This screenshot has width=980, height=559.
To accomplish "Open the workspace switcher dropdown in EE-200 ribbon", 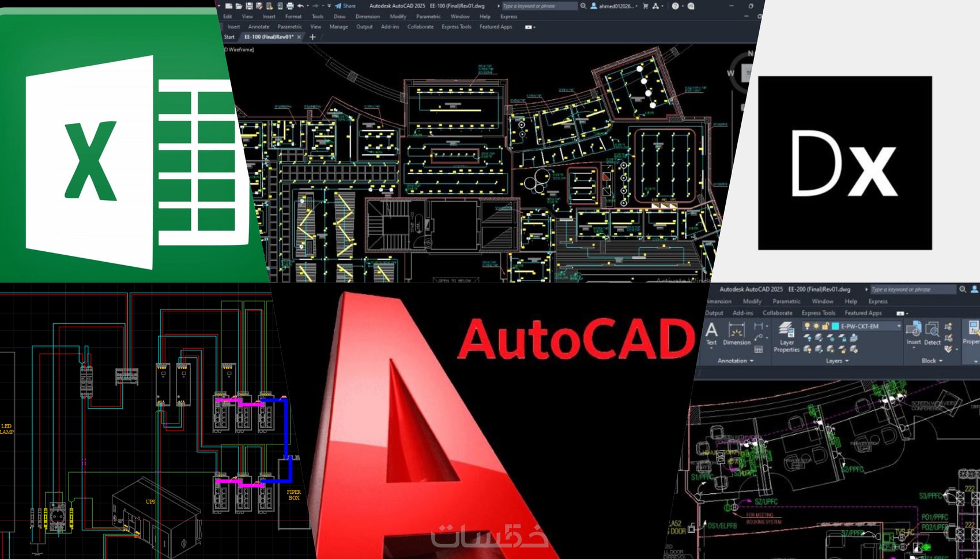I will click(x=902, y=313).
